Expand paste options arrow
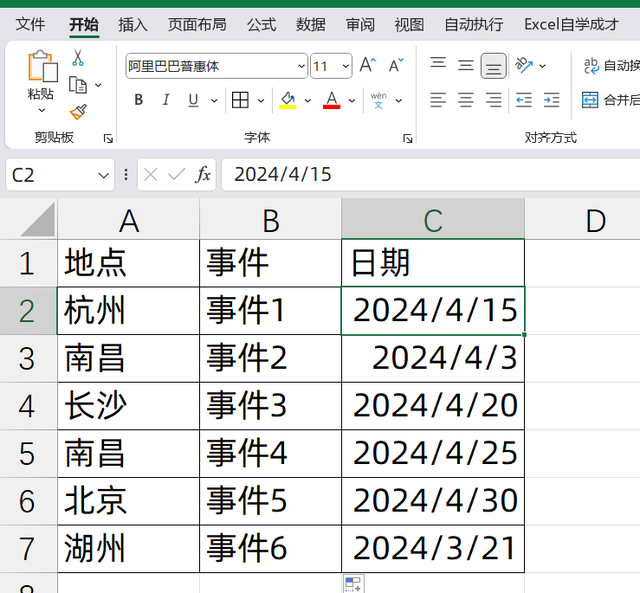640x593 pixels. coord(42,110)
